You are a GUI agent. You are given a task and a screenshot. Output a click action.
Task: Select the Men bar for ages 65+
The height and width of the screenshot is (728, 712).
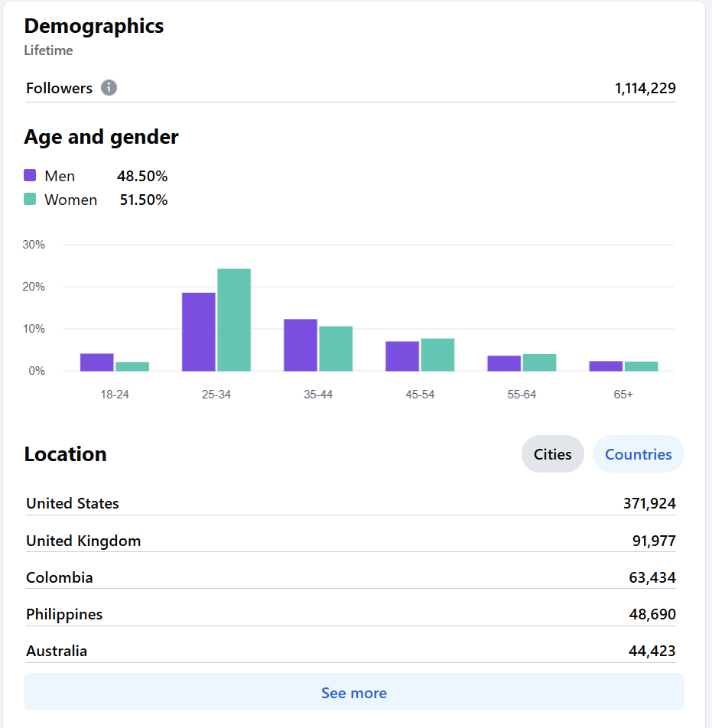(x=606, y=366)
